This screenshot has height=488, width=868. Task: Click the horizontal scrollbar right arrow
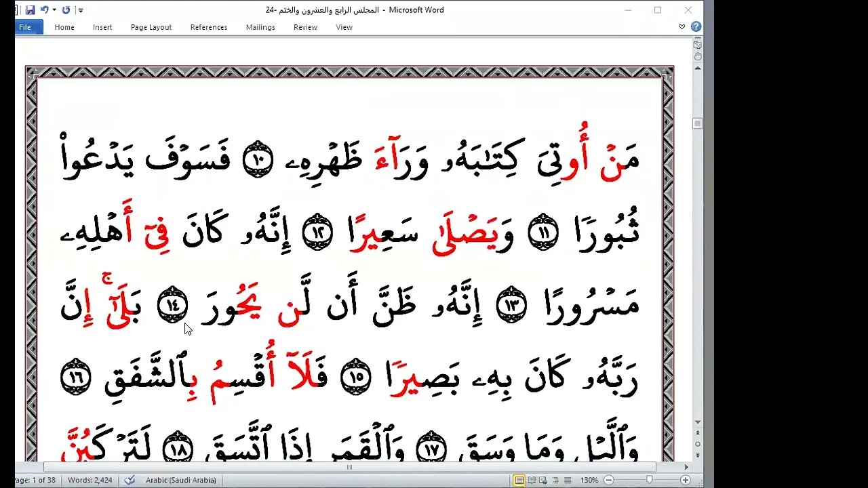[686, 467]
